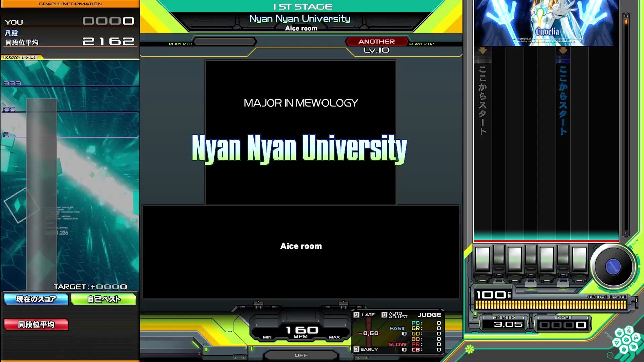644x362 pixels.
Task: Click the AA grade line label
Action: click(9, 109)
